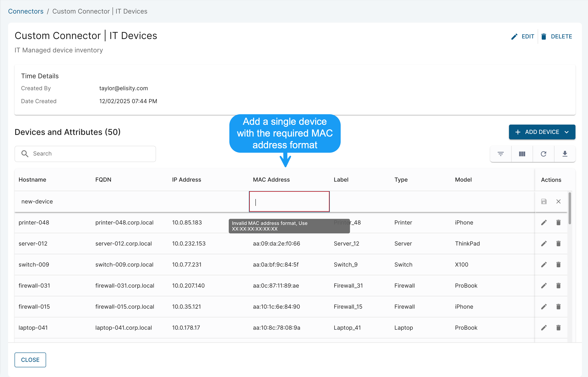Click firewall-015.corp.local FQDN cell
This screenshot has width=588, height=377.
124,307
